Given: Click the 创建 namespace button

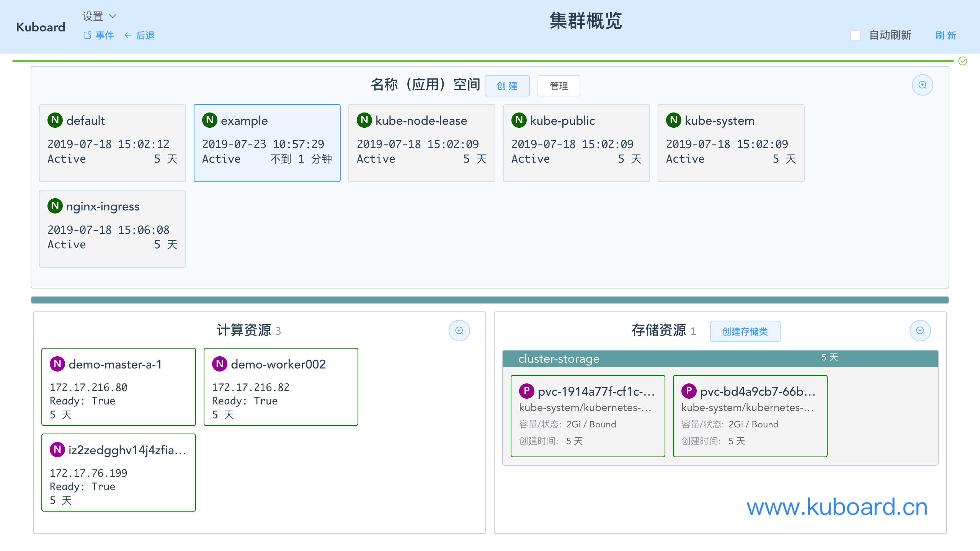Looking at the screenshot, I should 507,86.
